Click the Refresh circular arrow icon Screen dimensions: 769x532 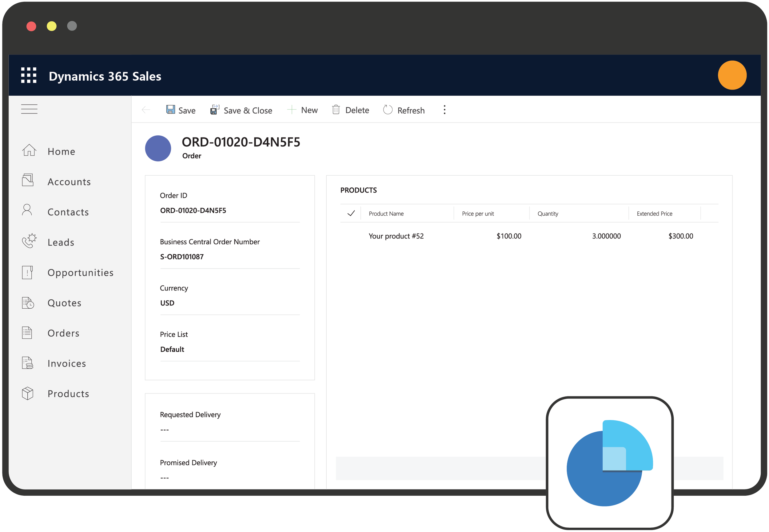coord(388,110)
